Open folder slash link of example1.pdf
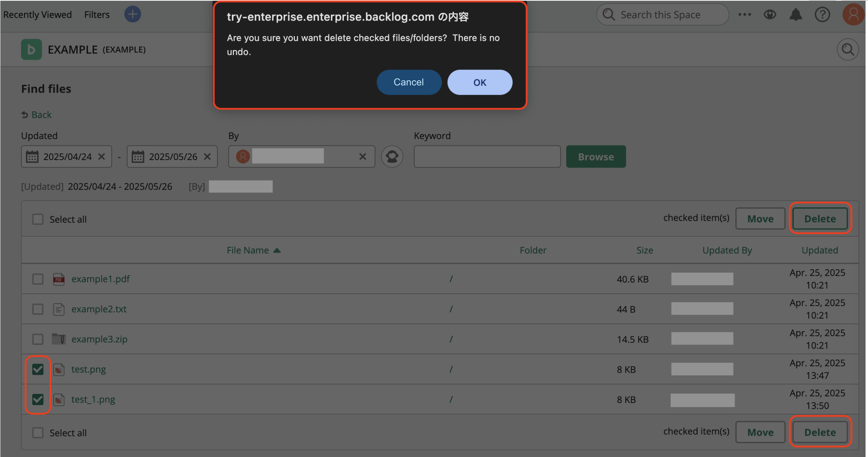This screenshot has height=457, width=868. pyautogui.click(x=451, y=279)
